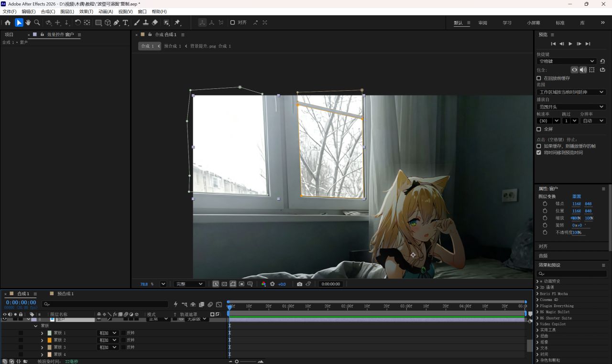Toggle motion blur icon in timeline

(210, 304)
